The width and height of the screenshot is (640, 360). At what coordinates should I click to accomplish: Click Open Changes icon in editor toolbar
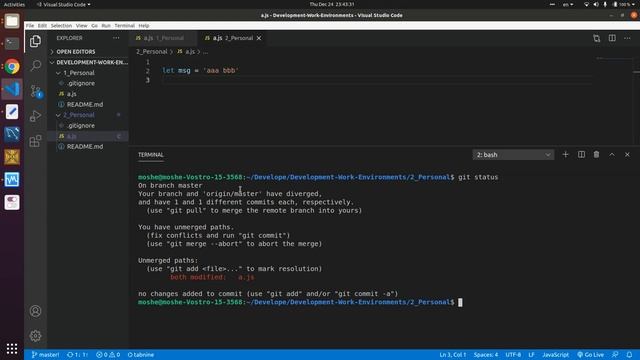[x=597, y=38]
